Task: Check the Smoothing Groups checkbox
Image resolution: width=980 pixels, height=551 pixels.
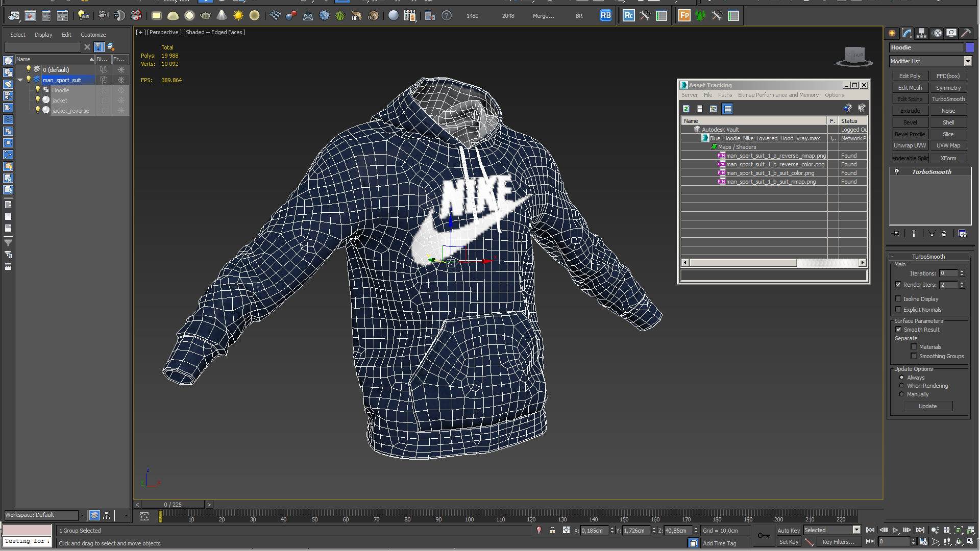Action: 914,356
